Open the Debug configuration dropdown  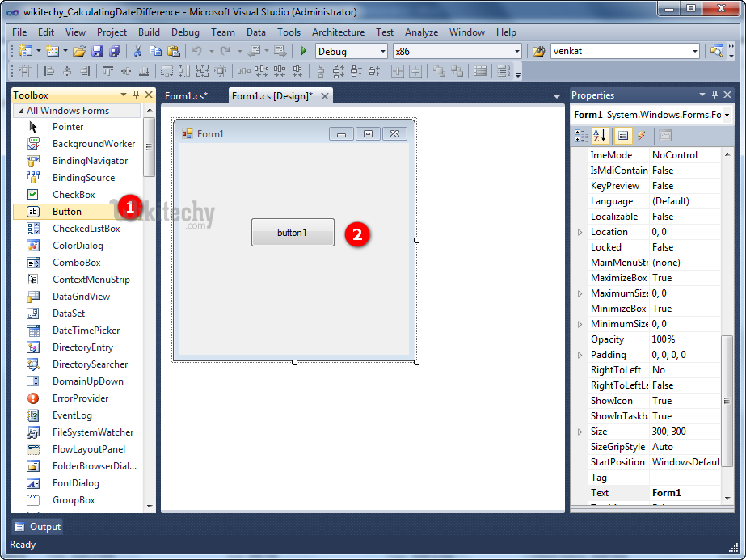click(382, 51)
